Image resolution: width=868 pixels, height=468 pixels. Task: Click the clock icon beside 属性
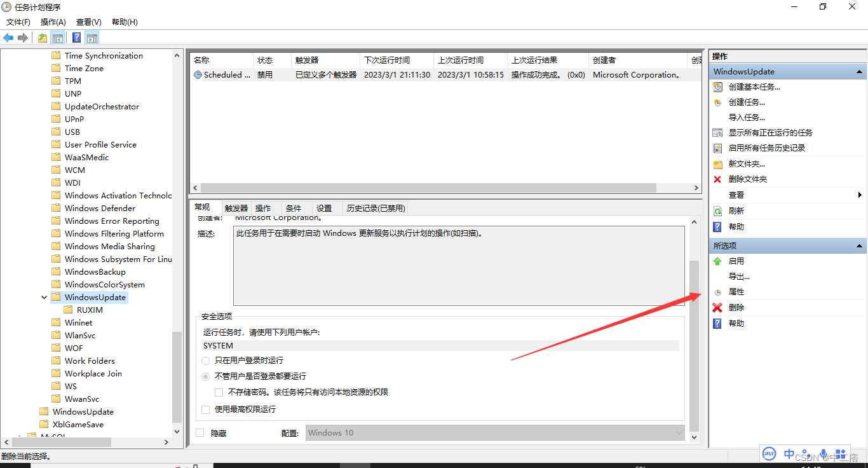click(717, 292)
